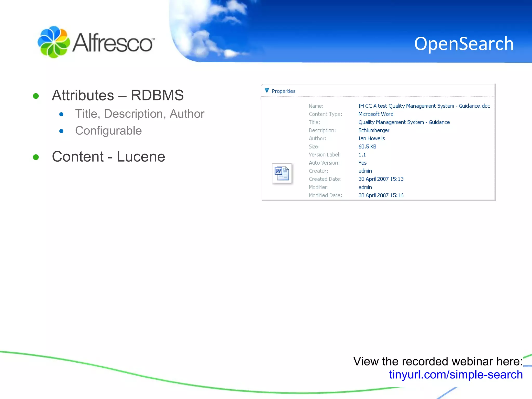
Task: Select the 'Size:' field label
Action: (x=314, y=147)
